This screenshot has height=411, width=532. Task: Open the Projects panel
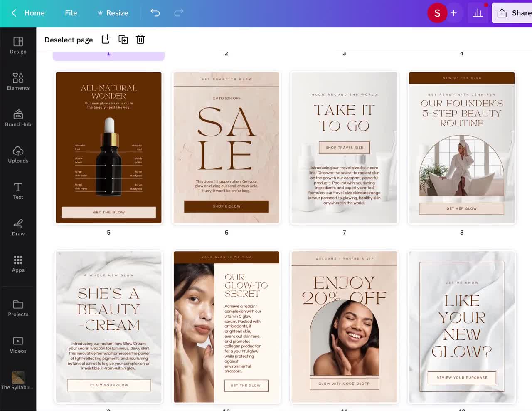coord(18,308)
